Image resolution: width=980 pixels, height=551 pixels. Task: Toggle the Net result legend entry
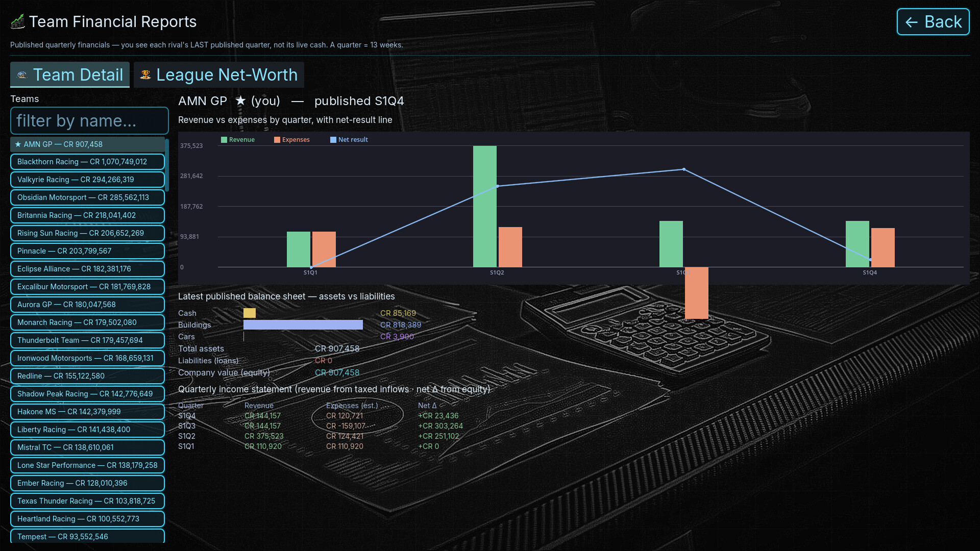click(x=349, y=140)
